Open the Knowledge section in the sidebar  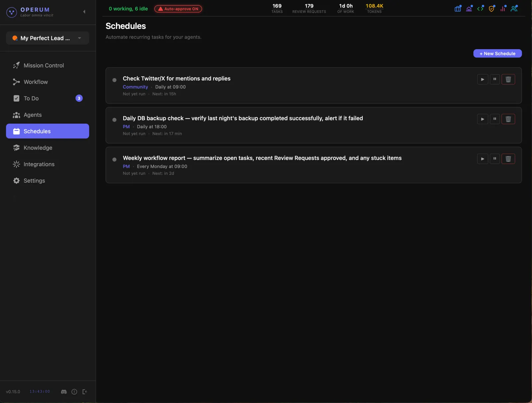click(38, 148)
